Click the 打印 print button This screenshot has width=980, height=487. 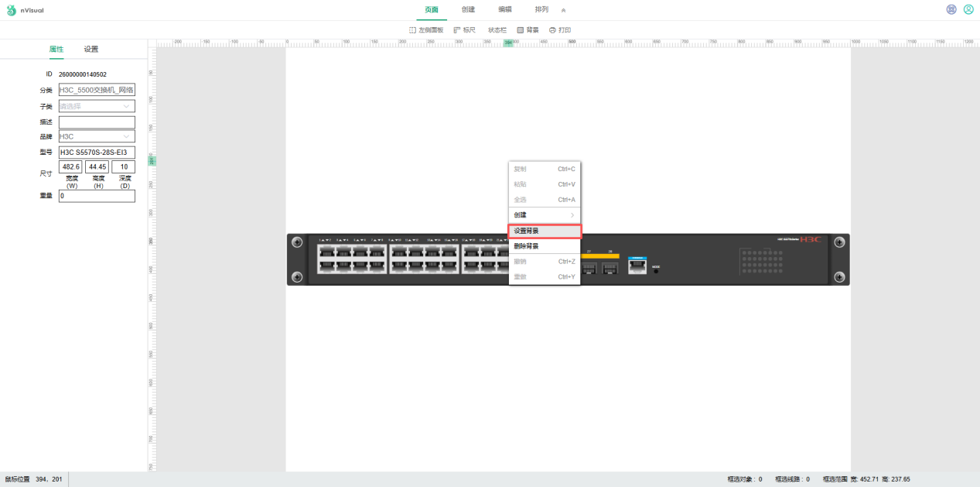[x=560, y=29]
